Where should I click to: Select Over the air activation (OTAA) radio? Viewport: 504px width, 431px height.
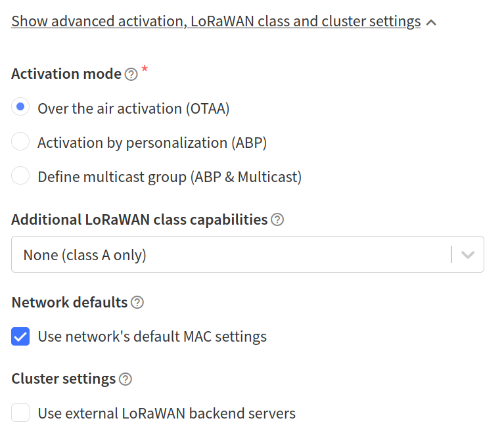tap(20, 106)
